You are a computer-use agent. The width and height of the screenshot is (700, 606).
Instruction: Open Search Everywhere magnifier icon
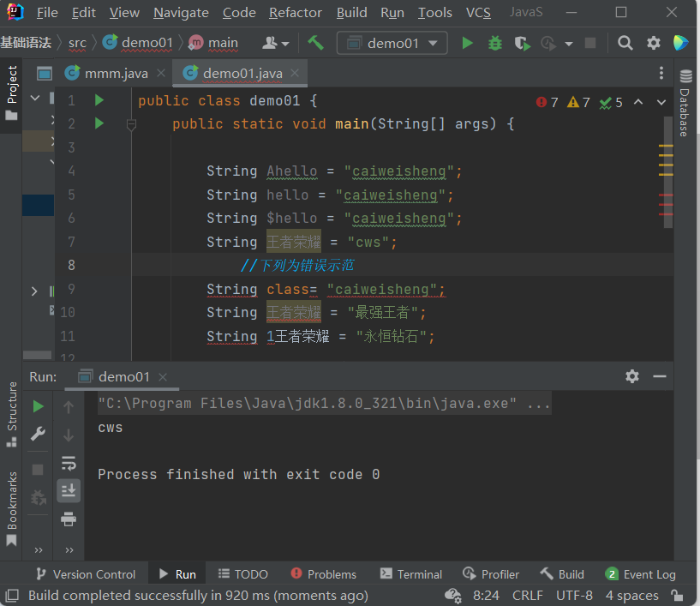(x=625, y=43)
